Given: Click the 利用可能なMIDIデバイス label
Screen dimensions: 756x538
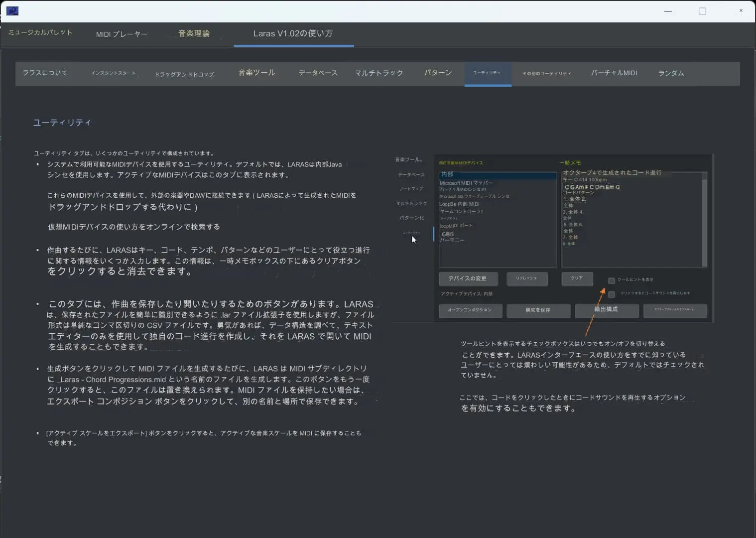Looking at the screenshot, I should coord(461,163).
